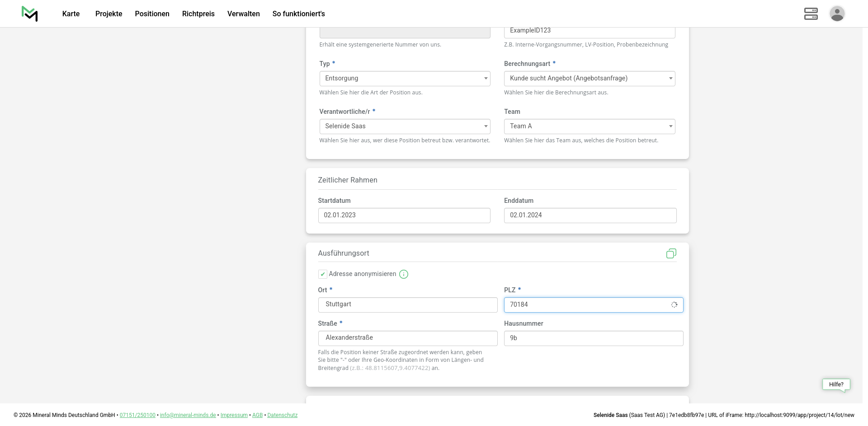Open the server stack icon in header

tap(811, 14)
